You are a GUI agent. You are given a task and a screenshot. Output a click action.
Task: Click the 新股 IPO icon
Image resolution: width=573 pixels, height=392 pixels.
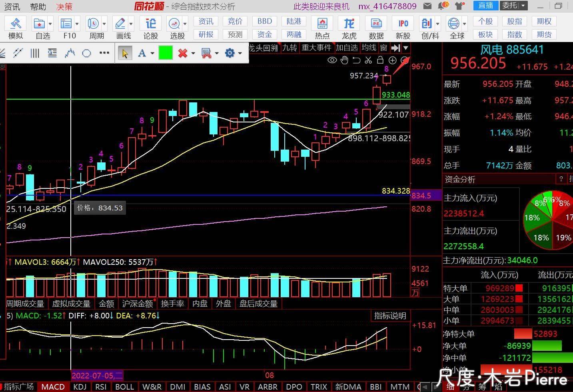(x=403, y=28)
